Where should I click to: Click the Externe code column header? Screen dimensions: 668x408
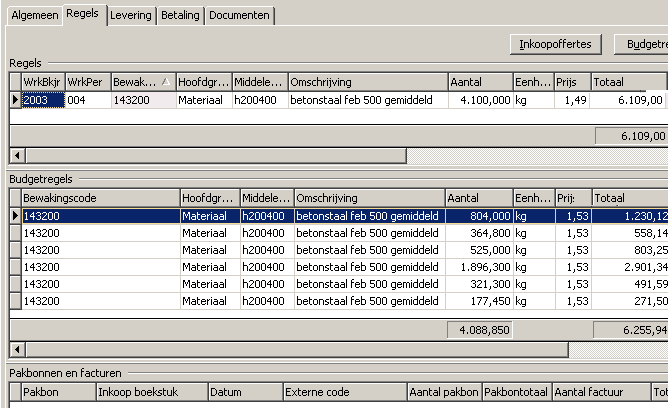click(x=345, y=392)
